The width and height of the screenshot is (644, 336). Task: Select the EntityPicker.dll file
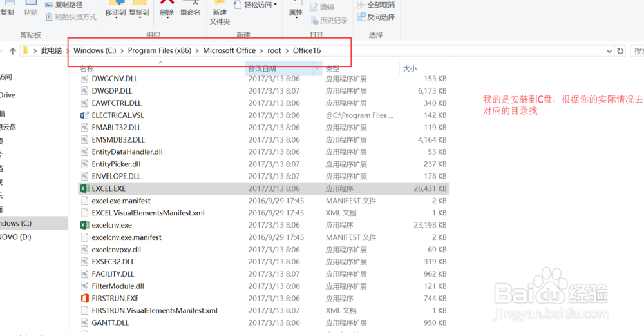[116, 164]
